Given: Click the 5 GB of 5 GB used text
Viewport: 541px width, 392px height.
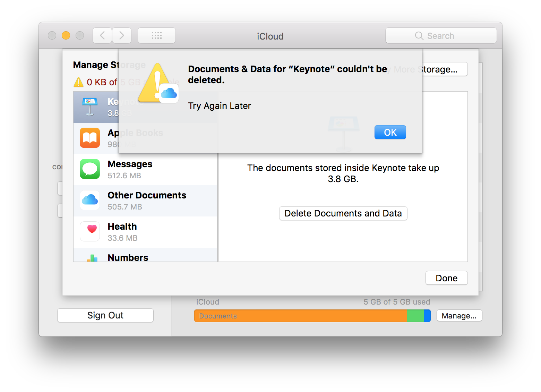Looking at the screenshot, I should [397, 302].
